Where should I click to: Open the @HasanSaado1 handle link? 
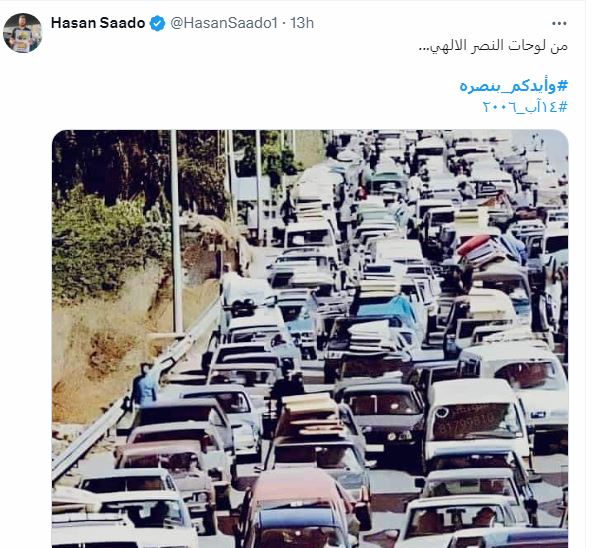click(x=224, y=23)
